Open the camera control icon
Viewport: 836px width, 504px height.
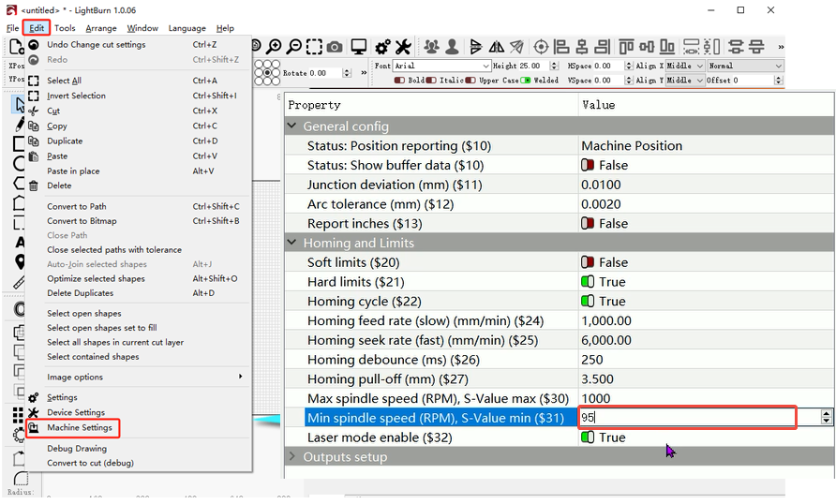coord(335,48)
